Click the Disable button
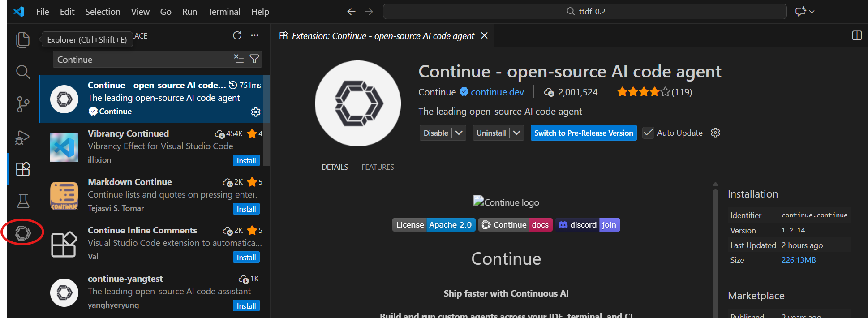This screenshot has width=868, height=318. 436,133
